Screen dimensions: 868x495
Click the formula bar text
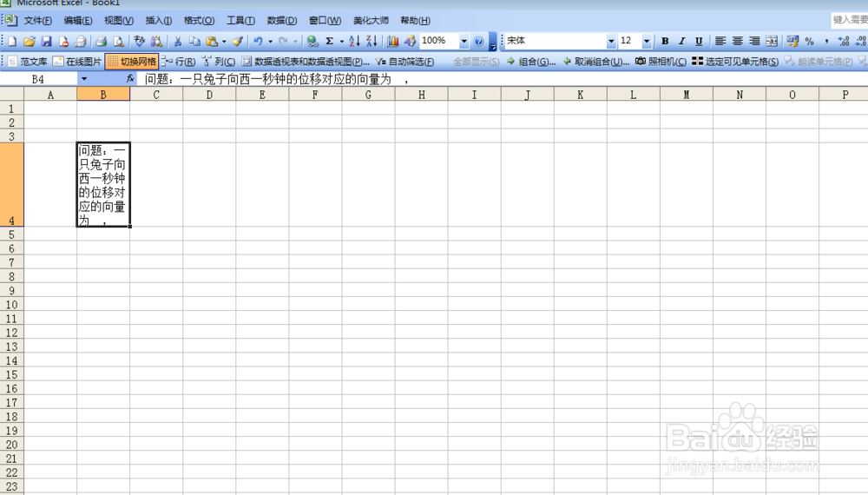(277, 79)
